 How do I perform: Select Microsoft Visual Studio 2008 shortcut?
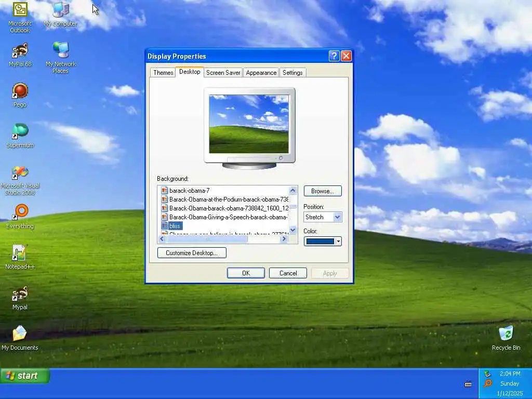[x=20, y=180]
